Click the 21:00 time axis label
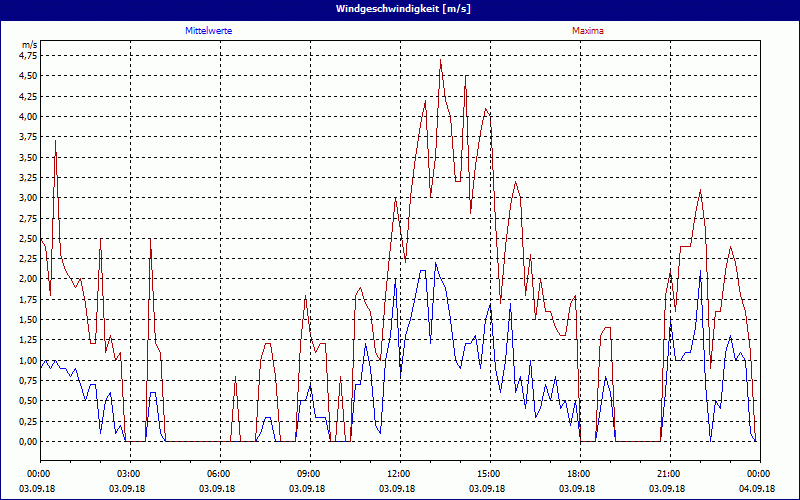The height and width of the screenshot is (500, 800). (x=668, y=473)
